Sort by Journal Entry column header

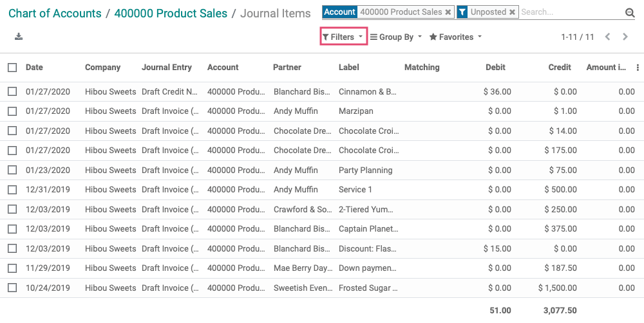click(x=167, y=68)
